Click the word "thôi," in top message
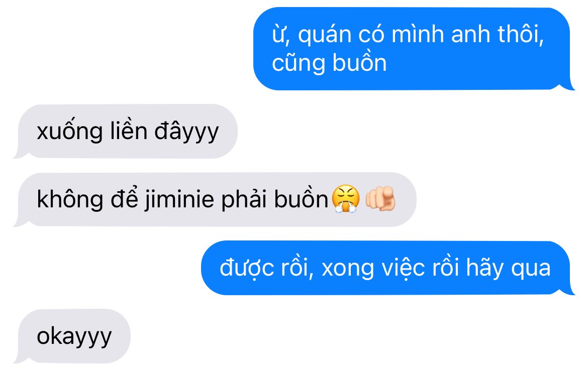 point(521,35)
